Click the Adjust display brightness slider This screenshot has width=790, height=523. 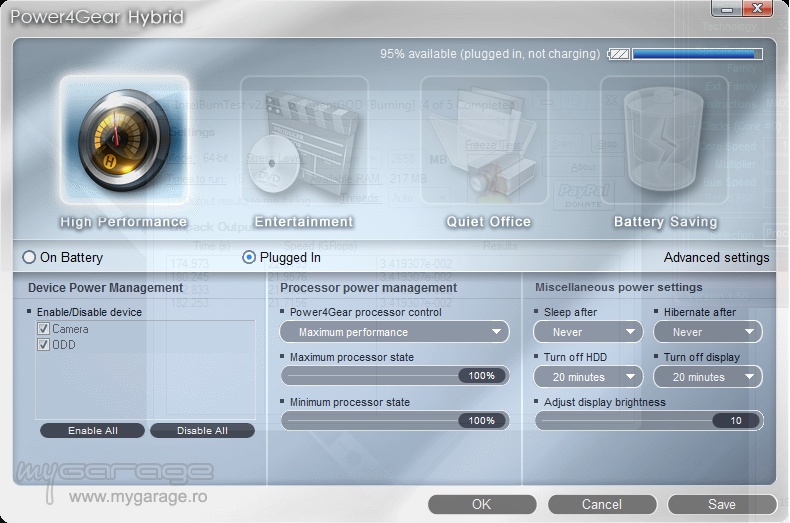pos(649,421)
